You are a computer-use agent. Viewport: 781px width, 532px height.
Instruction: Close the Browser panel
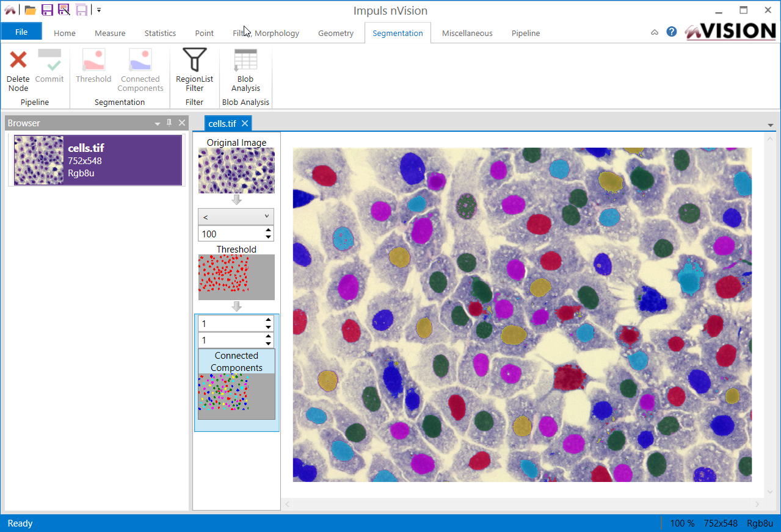(182, 123)
